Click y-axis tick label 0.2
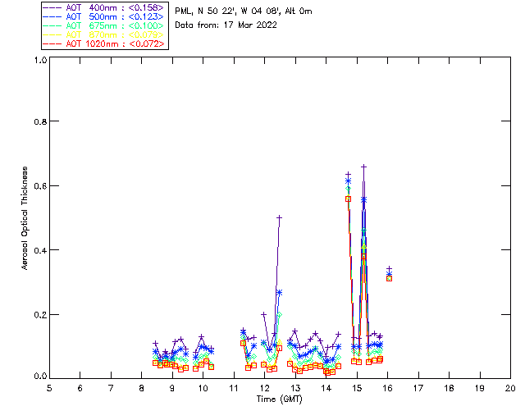The height and width of the screenshot is (420, 525). tap(40, 315)
